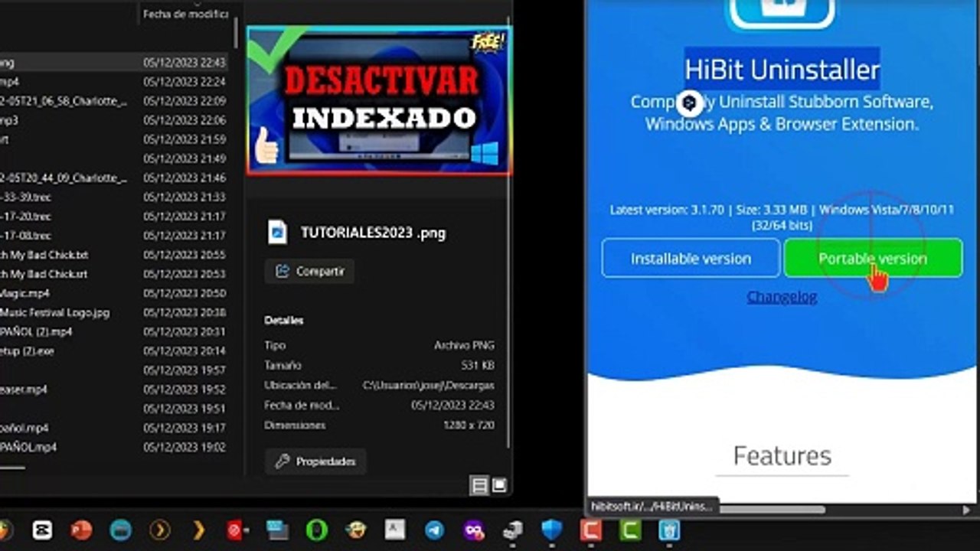Switch to the red Camtasia taskbar icon
The width and height of the screenshot is (980, 551).
[x=591, y=530]
